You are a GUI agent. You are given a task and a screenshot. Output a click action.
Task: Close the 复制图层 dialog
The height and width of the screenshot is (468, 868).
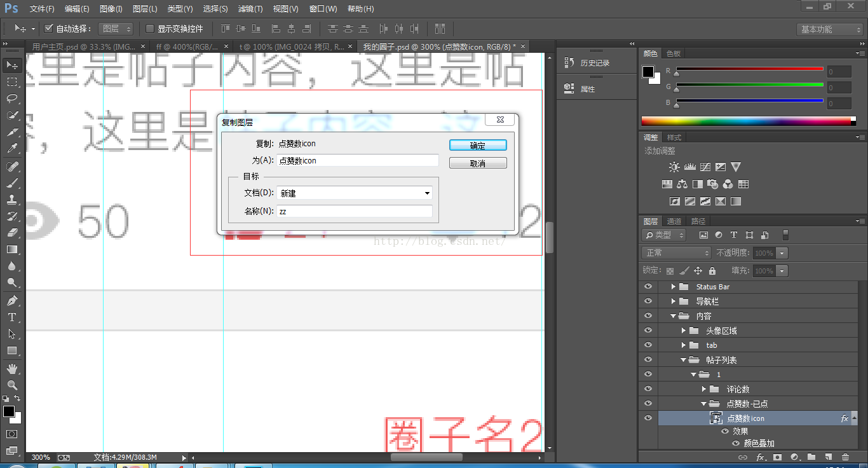tap(500, 120)
